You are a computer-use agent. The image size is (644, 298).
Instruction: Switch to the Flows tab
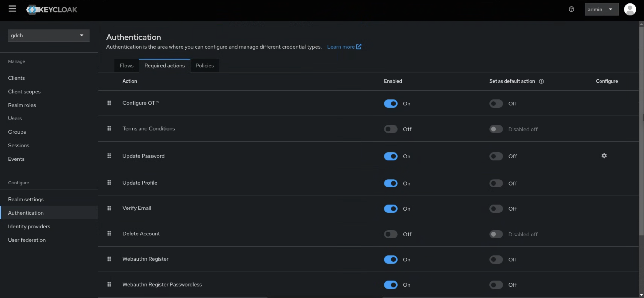point(126,65)
